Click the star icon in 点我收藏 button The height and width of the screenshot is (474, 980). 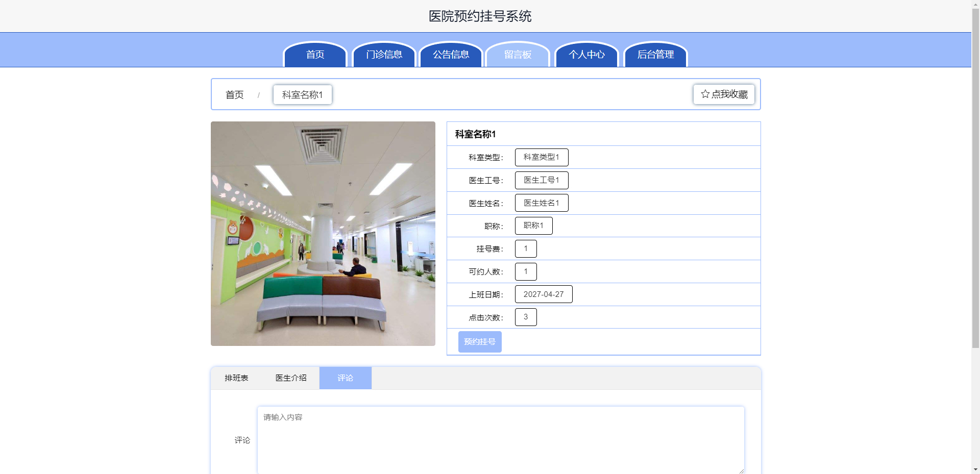(x=705, y=94)
